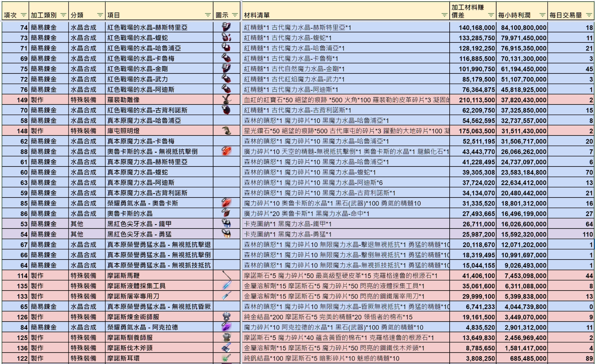Select the row number cell 122

pyautogui.click(x=15, y=358)
